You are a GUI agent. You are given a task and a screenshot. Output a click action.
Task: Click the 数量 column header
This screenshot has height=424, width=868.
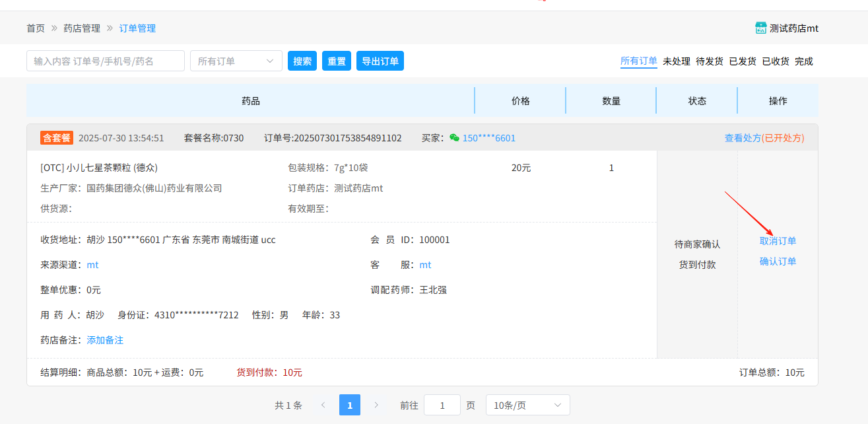click(611, 101)
